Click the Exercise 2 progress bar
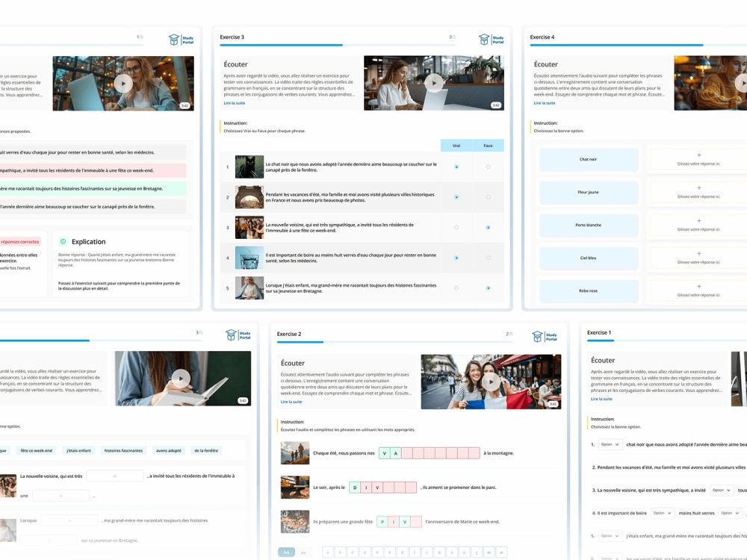 click(x=395, y=342)
